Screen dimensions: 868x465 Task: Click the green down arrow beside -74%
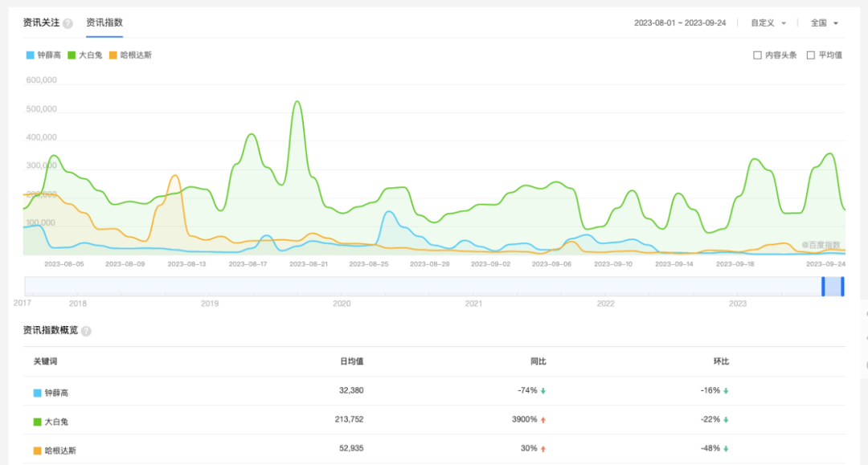point(543,391)
